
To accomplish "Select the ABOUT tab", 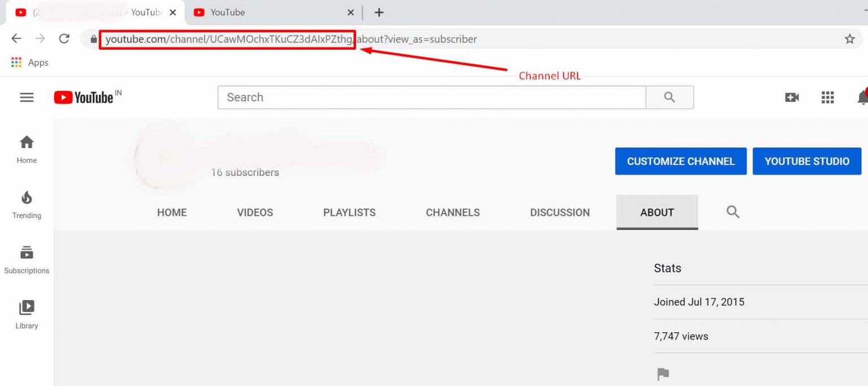I will [657, 212].
